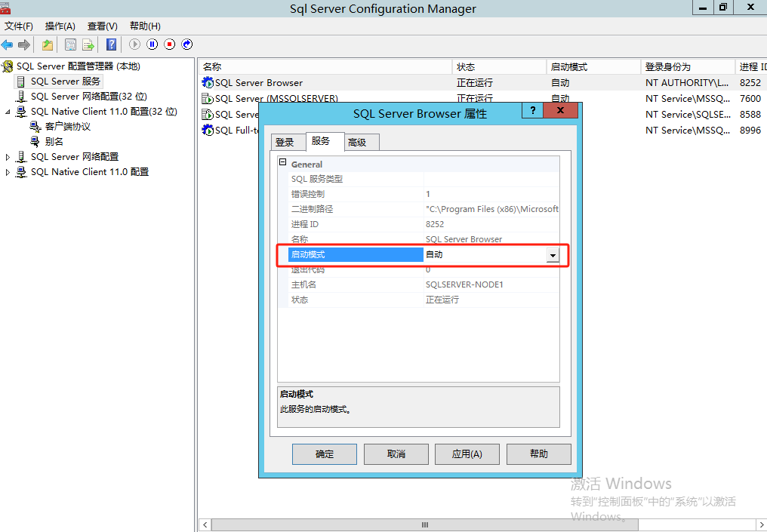Viewport: 767px width, 532px height.
Task: Click the Back arrow toolbar icon
Action: coord(7,45)
